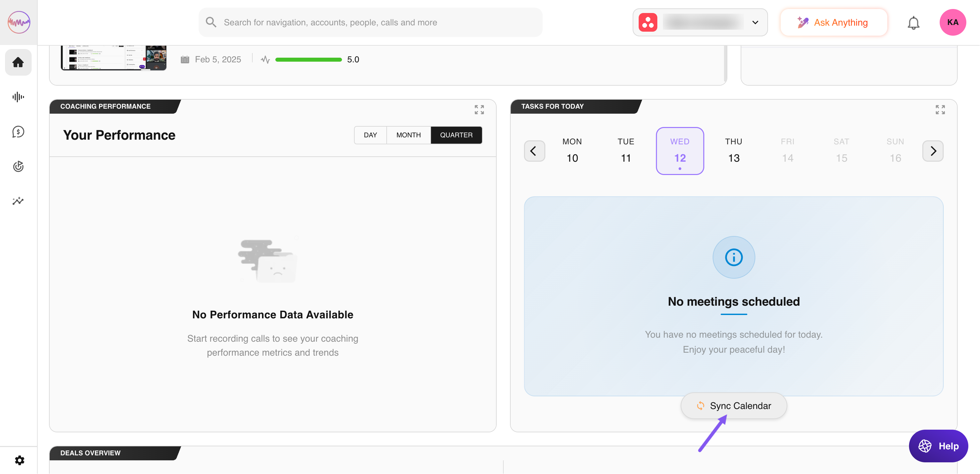Open the Home sidebar icon

point(18,62)
